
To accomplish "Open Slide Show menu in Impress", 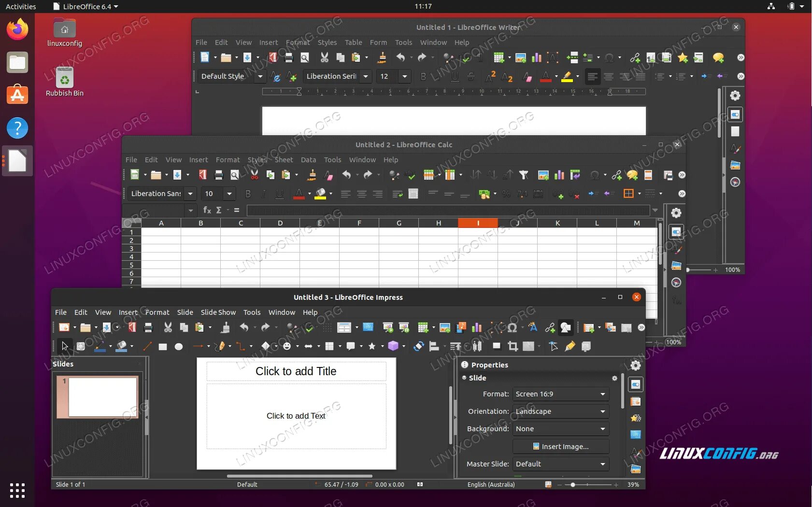I will pos(218,312).
